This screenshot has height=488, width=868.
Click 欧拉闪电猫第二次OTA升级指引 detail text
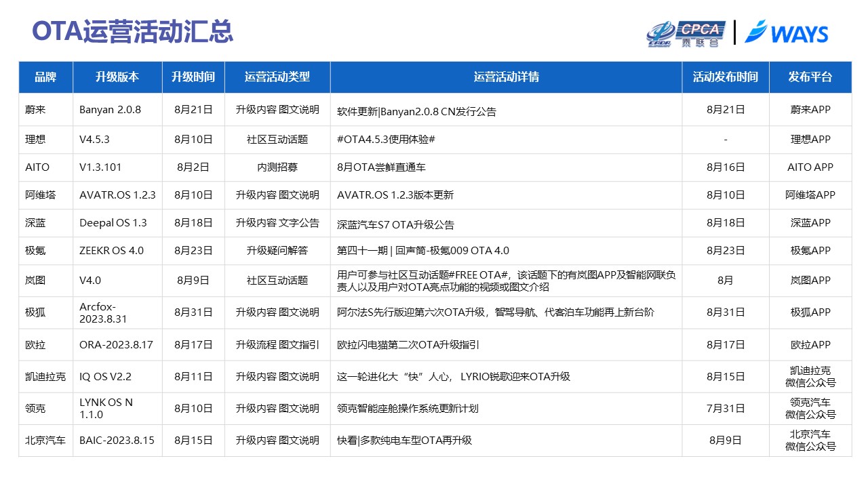[x=408, y=344]
